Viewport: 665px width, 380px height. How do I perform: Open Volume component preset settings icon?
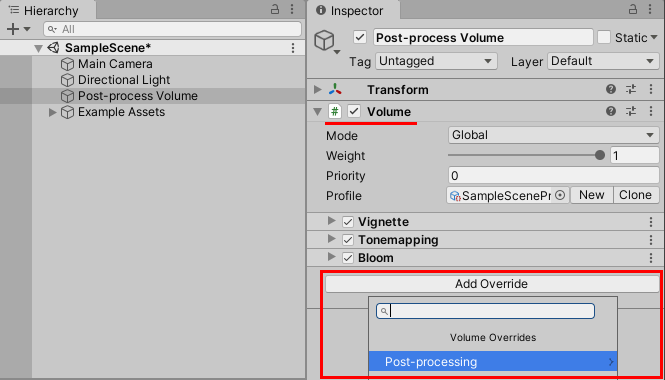[x=631, y=112]
